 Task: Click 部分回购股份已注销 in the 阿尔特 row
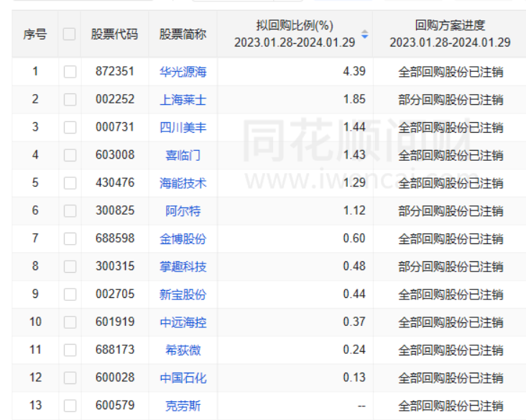(x=451, y=211)
